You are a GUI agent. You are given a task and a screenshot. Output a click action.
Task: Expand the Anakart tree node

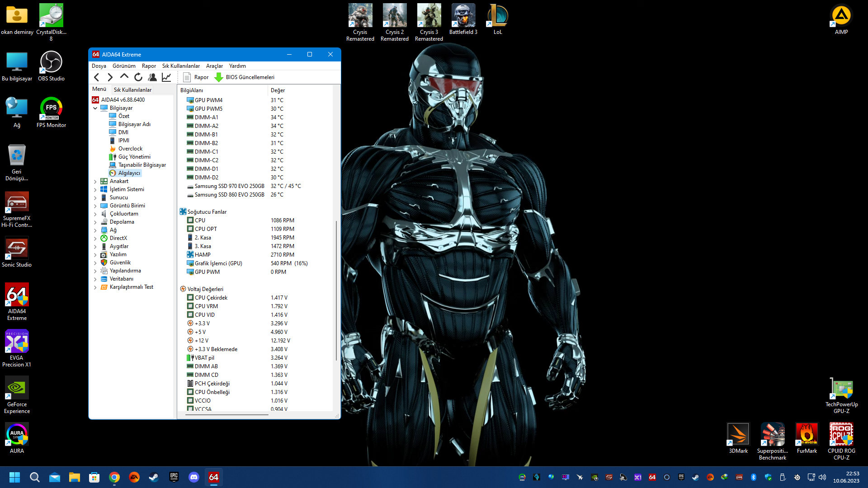[x=95, y=181]
